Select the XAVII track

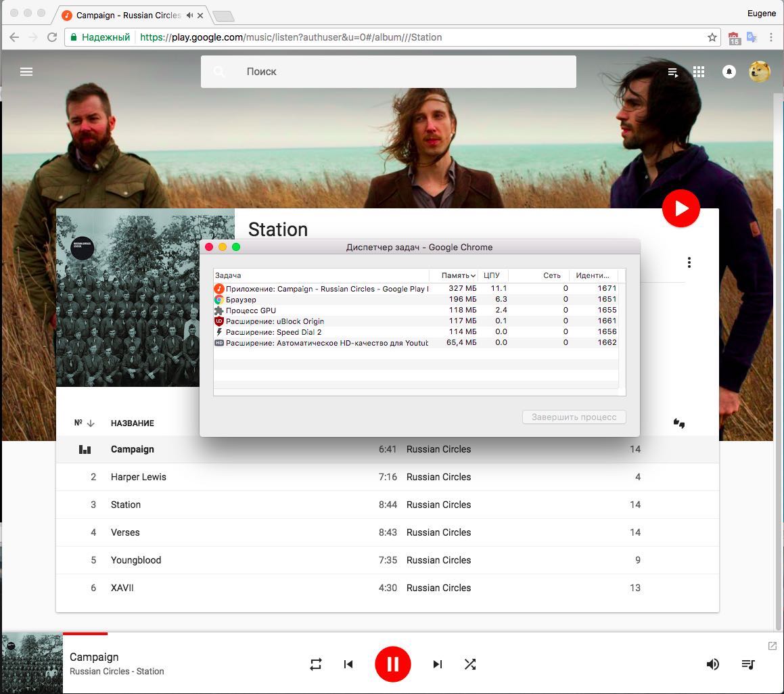tap(388, 588)
